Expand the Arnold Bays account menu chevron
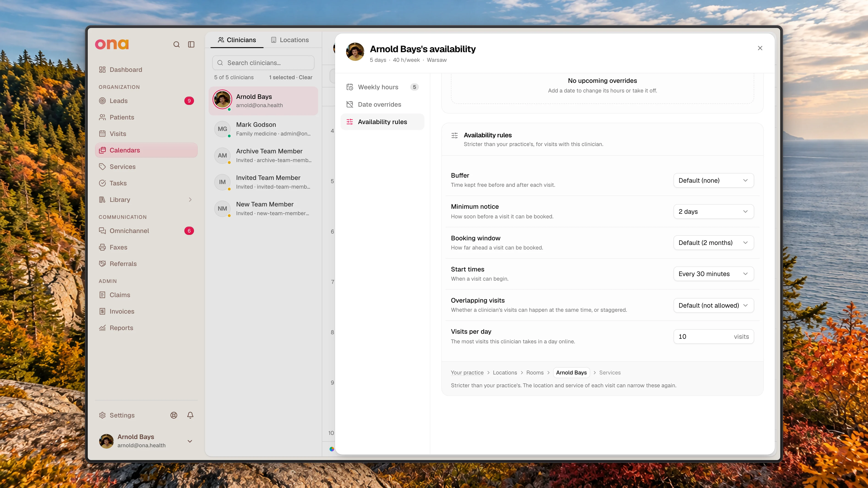The image size is (868, 488). (x=190, y=441)
